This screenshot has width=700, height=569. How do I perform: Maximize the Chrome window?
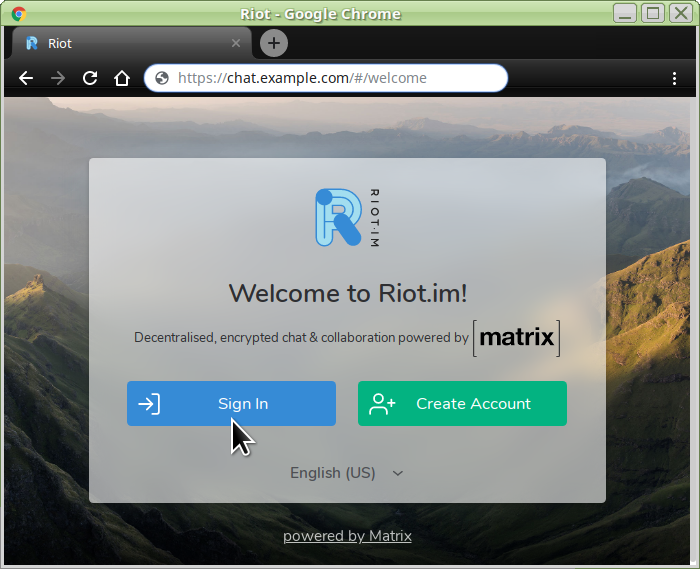pyautogui.click(x=652, y=13)
